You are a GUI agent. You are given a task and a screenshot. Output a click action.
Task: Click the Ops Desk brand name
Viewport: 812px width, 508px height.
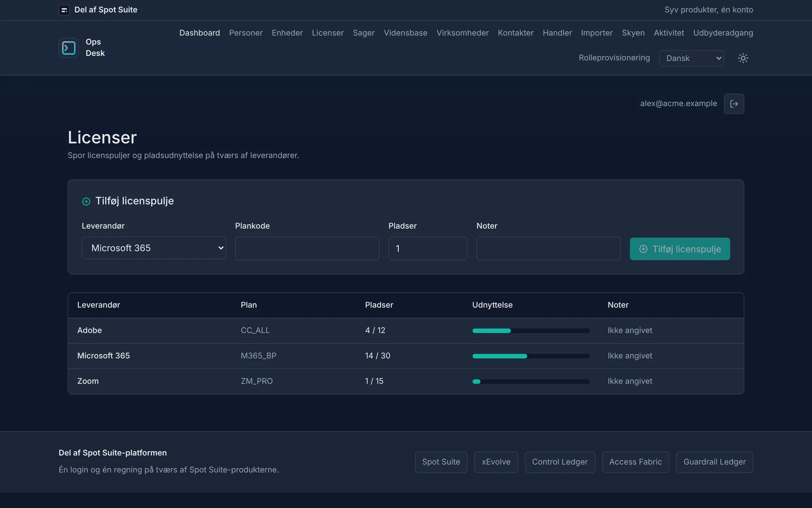pyautogui.click(x=95, y=48)
